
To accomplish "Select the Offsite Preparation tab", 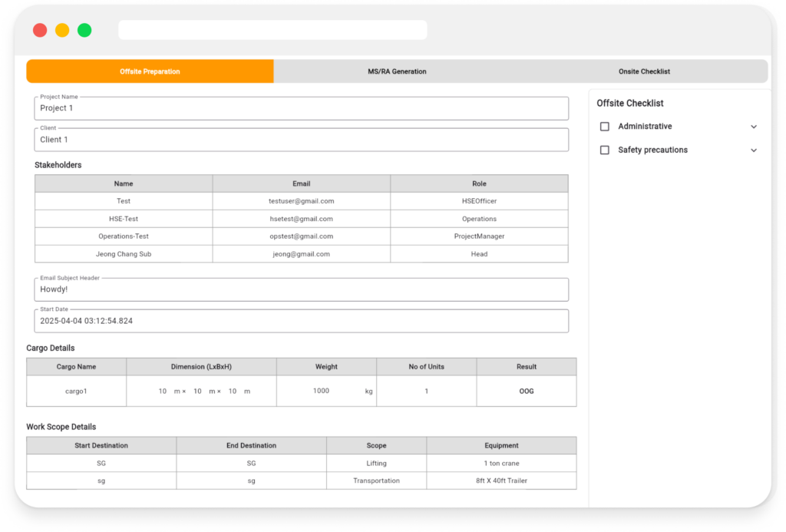I will (x=150, y=71).
